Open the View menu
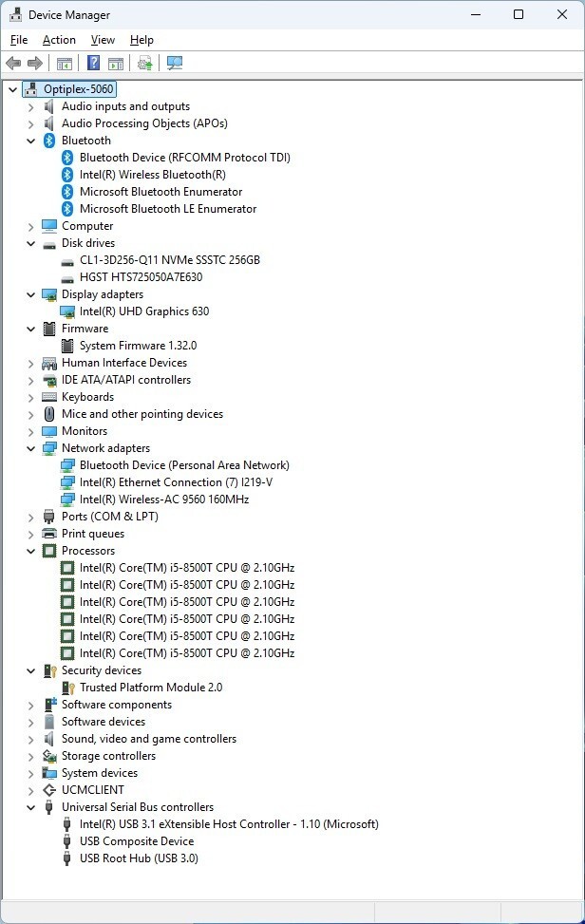This screenshot has height=924, width=585. pyautogui.click(x=103, y=40)
